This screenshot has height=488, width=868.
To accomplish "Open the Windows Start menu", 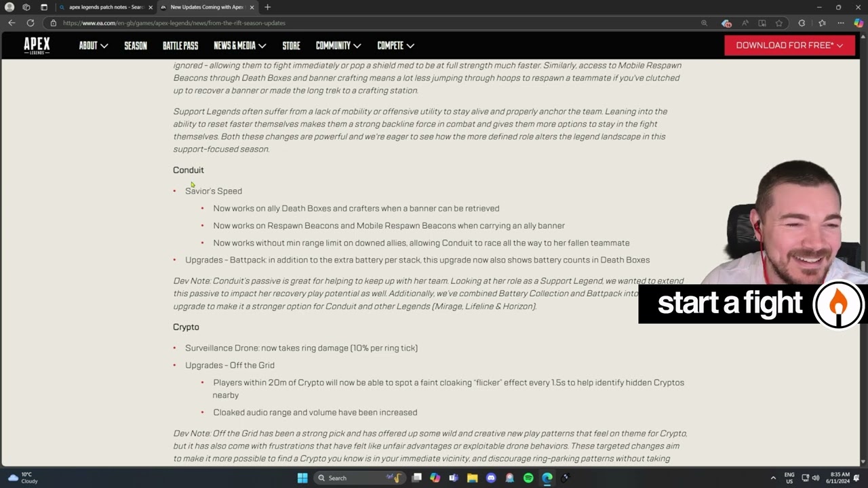I will click(302, 478).
